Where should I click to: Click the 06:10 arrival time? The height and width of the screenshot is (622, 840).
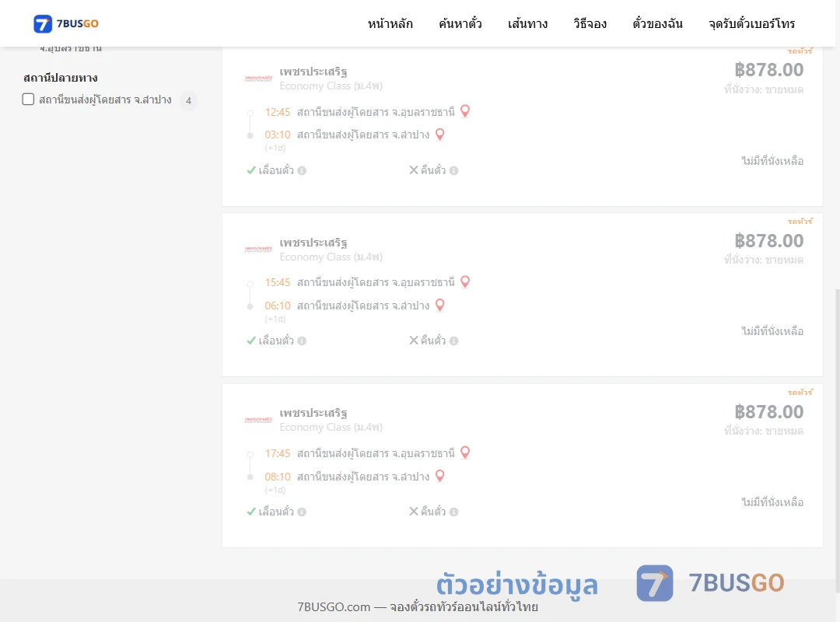pyautogui.click(x=278, y=306)
